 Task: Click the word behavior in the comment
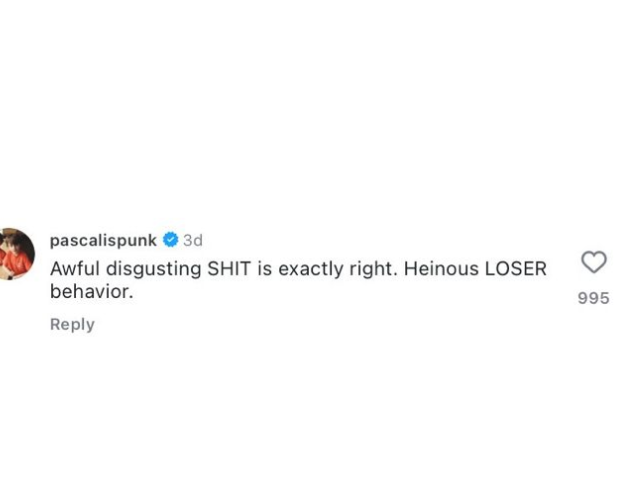point(92,291)
